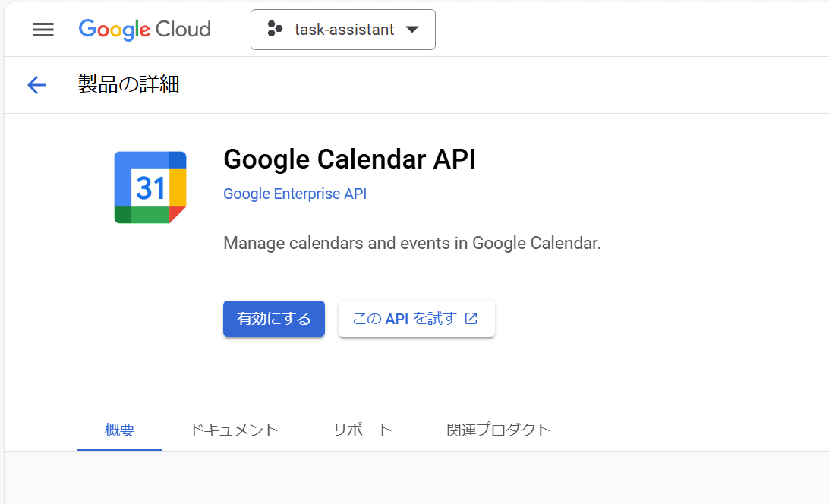
Task: Select the 概要 tab
Action: pos(119,430)
